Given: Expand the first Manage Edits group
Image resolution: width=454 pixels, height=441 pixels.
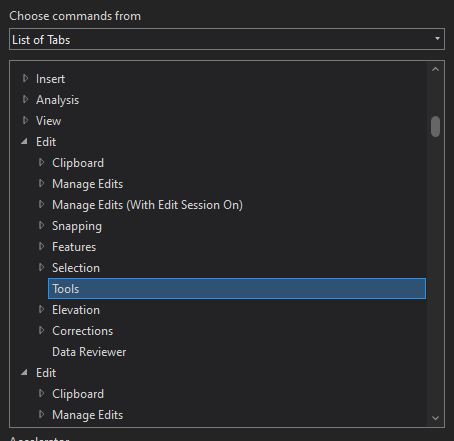Looking at the screenshot, I should pos(41,184).
